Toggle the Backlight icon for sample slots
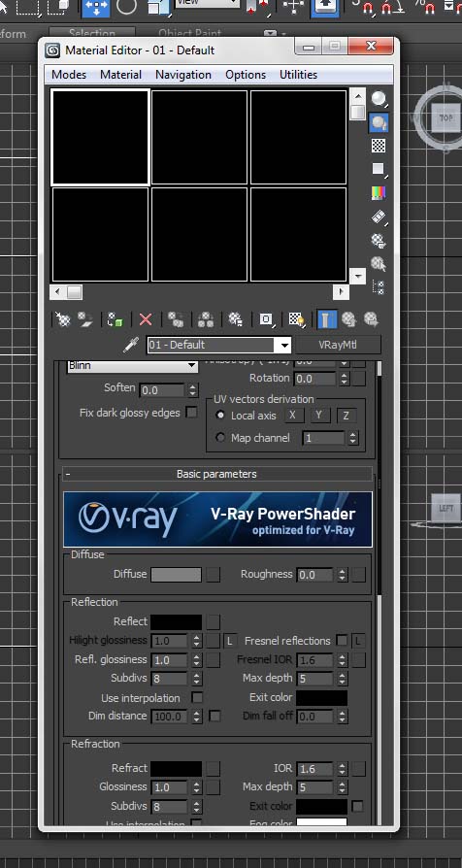This screenshot has height=868, width=462. pos(379,122)
